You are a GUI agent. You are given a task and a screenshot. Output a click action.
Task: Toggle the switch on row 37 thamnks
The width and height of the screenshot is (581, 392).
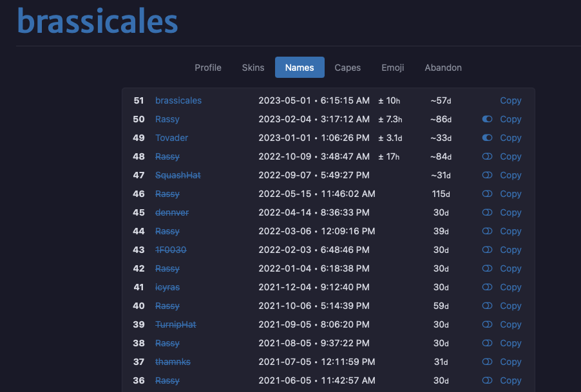click(487, 362)
